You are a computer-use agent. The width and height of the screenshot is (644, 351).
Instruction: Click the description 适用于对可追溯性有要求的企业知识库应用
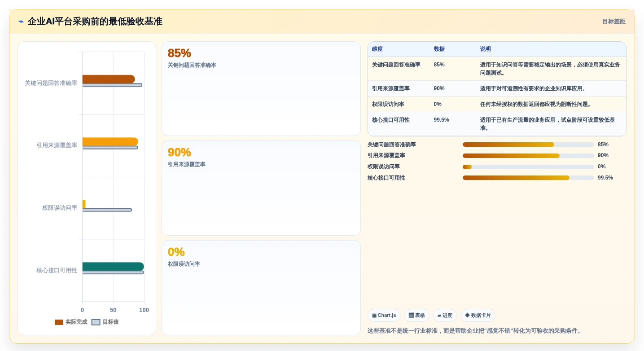click(534, 88)
